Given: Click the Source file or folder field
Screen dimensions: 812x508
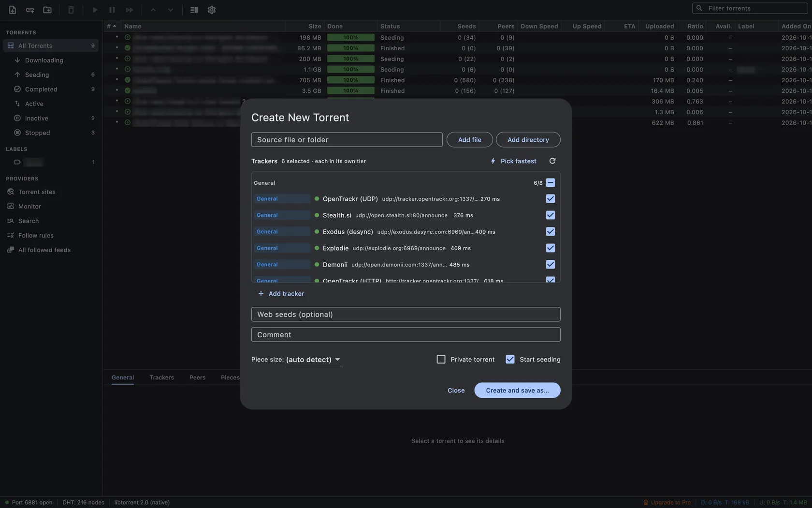Looking at the screenshot, I should [347, 140].
